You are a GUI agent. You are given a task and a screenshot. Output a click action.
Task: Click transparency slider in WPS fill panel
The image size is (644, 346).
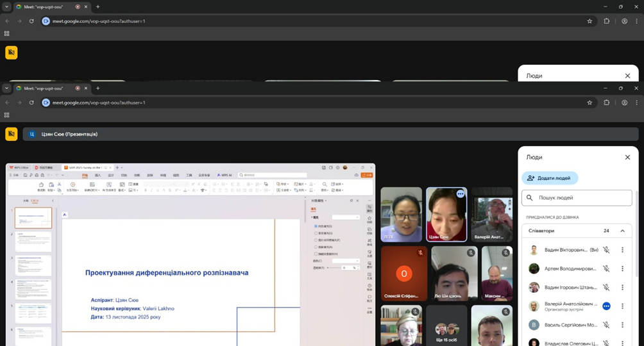[335, 268]
